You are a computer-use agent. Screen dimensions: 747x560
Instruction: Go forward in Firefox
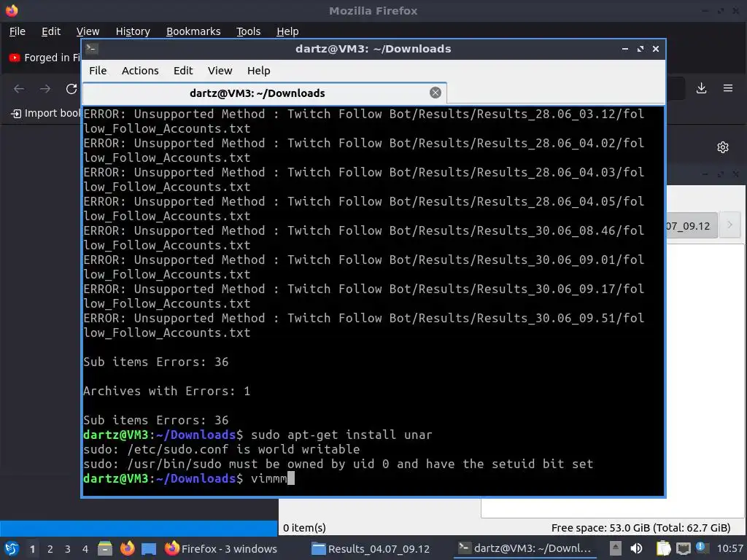pyautogui.click(x=45, y=88)
